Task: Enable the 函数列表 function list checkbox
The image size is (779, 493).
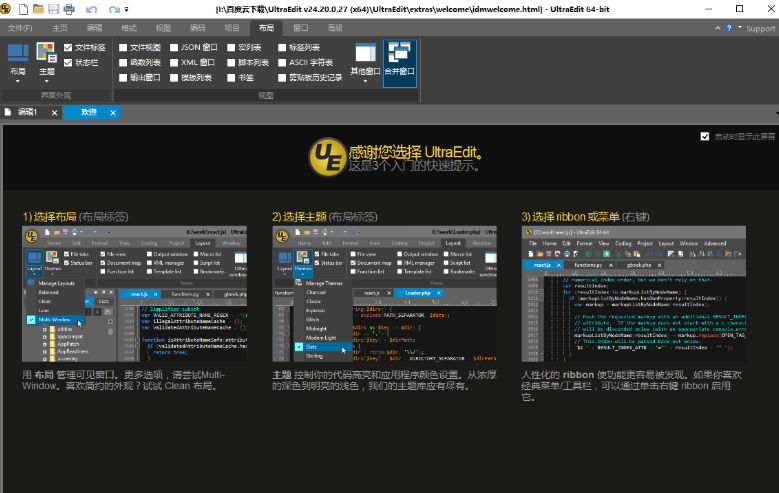Action: point(123,63)
